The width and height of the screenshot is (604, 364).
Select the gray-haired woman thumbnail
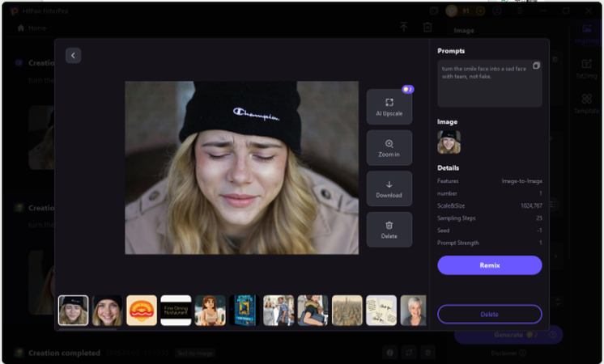(413, 311)
